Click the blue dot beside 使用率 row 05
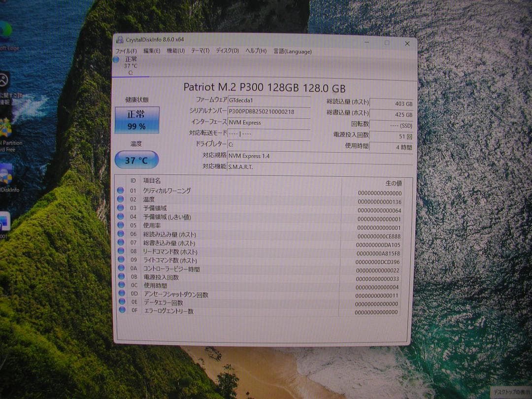Viewport: 532px width, 399px height. (x=122, y=226)
